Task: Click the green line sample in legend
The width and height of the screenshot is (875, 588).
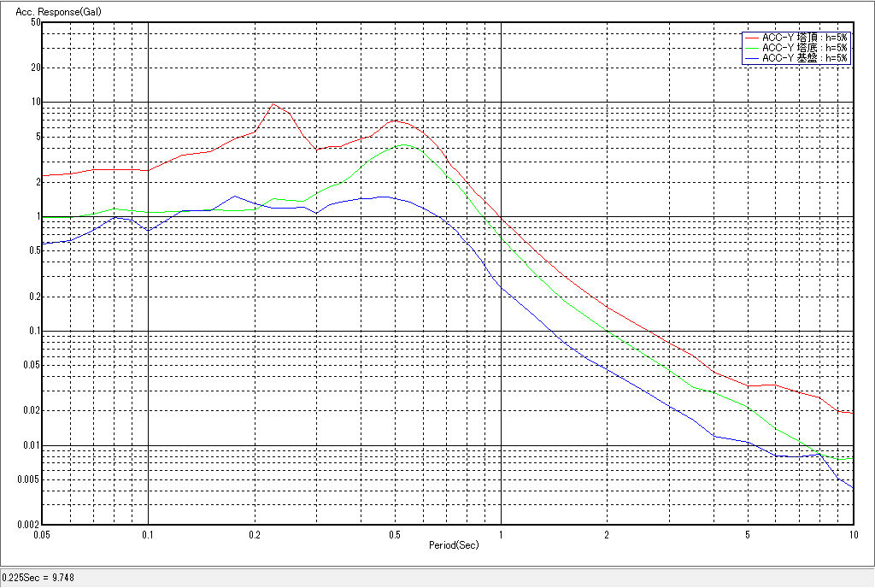Action: pos(751,48)
